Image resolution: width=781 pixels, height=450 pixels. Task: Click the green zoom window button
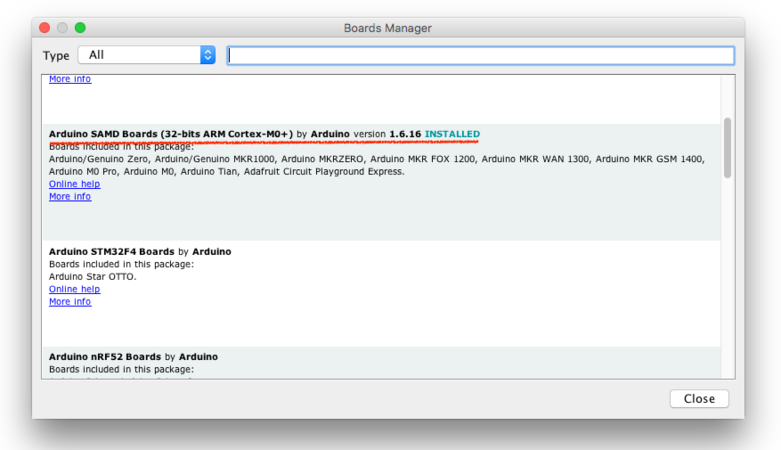tap(80, 27)
